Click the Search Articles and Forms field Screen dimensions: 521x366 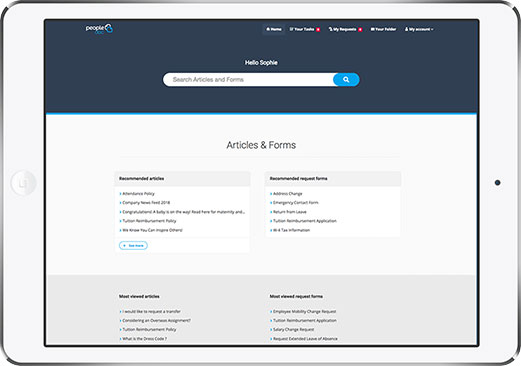[x=248, y=80]
